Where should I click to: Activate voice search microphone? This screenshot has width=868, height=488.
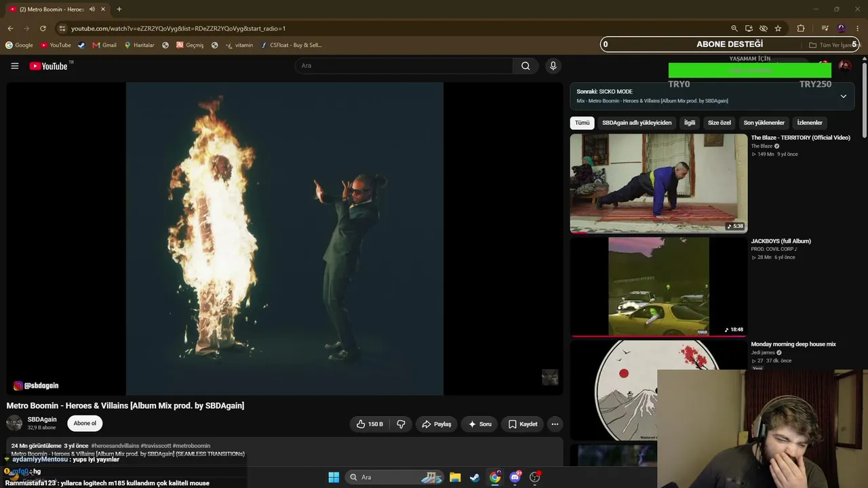(553, 66)
